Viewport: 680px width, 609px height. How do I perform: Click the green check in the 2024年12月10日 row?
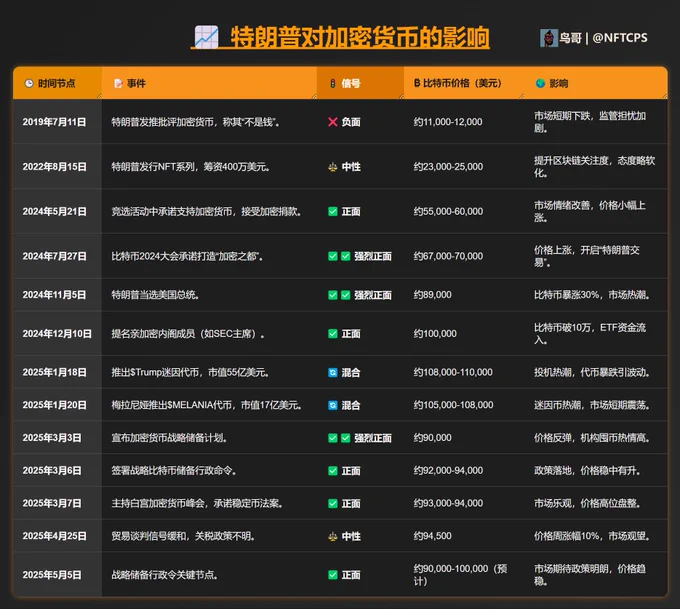pos(333,334)
